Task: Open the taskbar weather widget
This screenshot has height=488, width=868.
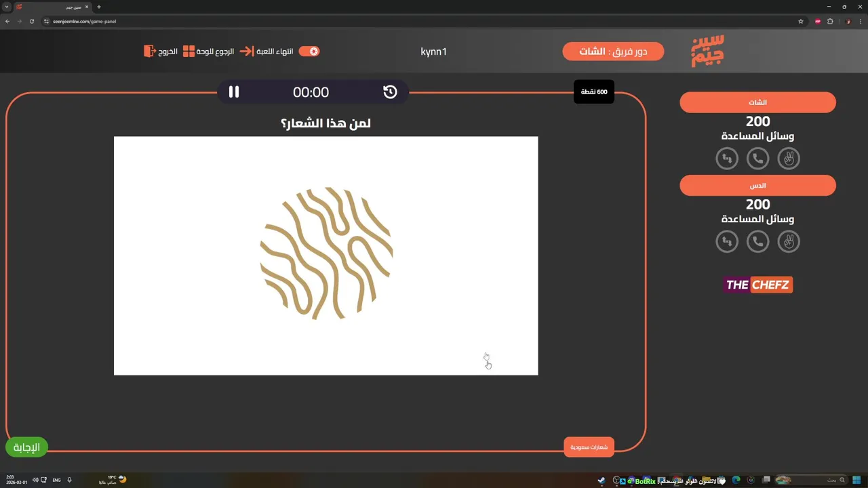Action: (112, 480)
